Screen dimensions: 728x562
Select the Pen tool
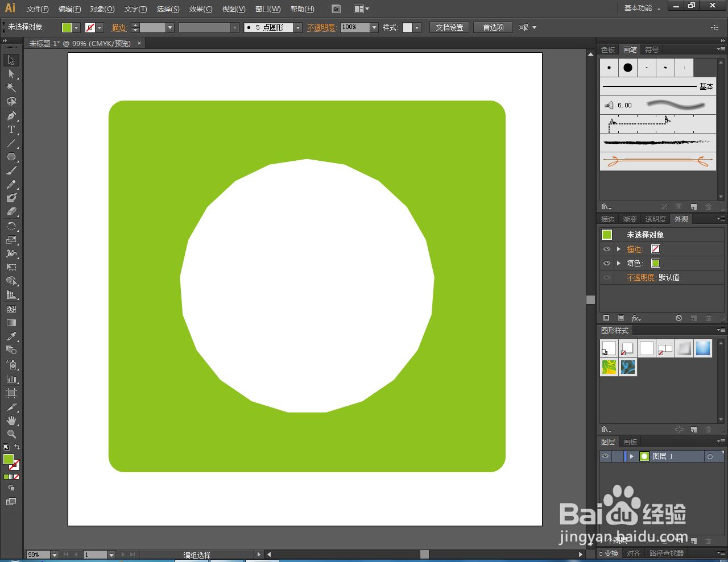click(11, 116)
